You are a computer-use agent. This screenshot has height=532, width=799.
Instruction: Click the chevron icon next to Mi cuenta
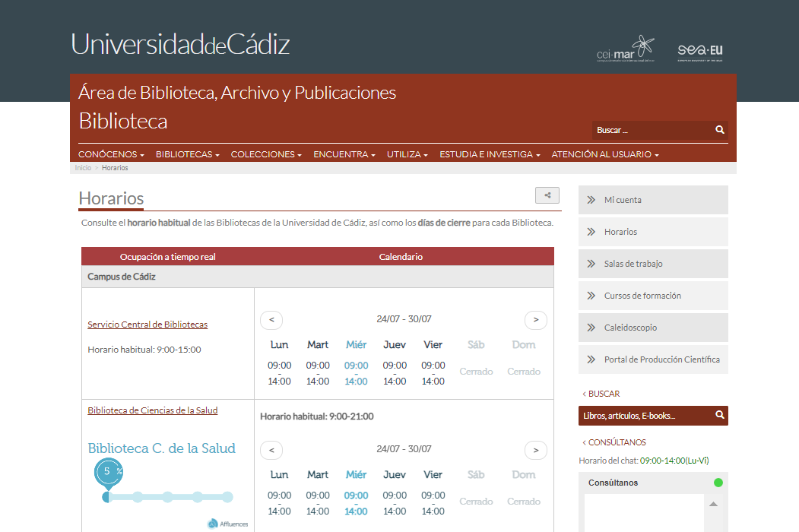coord(591,200)
